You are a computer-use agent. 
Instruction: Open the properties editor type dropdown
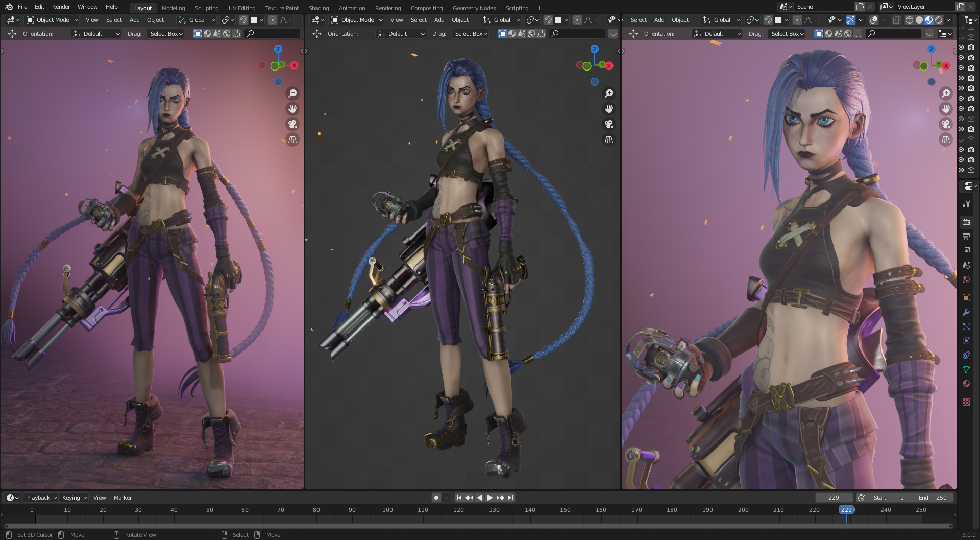(970, 186)
